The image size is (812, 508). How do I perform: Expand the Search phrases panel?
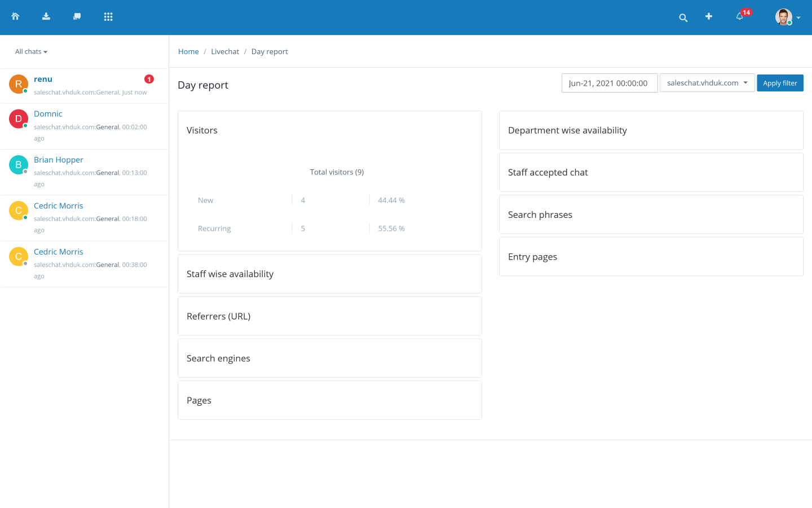pos(540,214)
